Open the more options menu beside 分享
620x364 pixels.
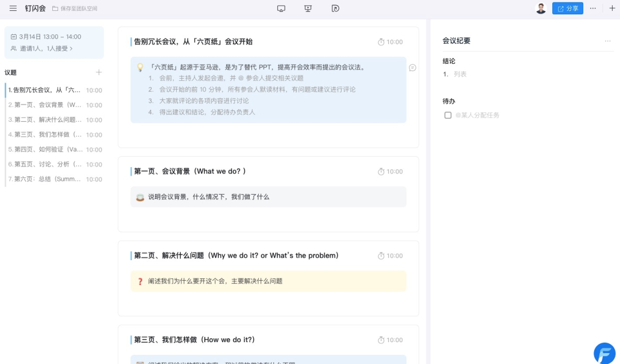coord(592,8)
